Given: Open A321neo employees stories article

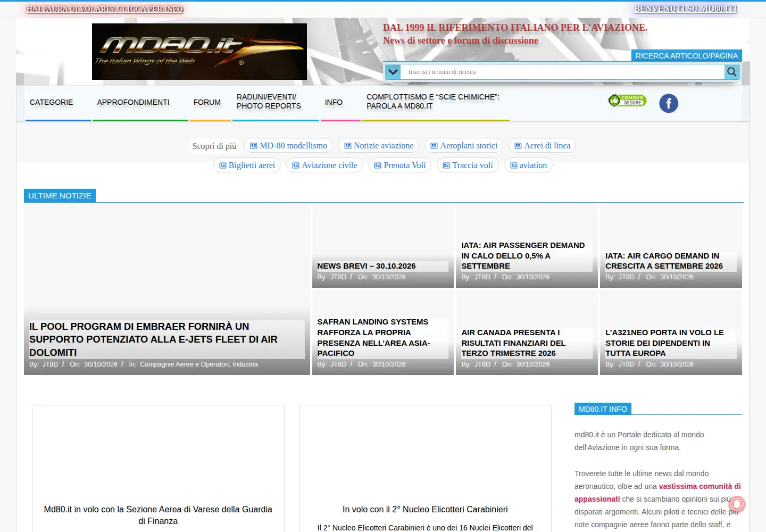Looking at the screenshot, I should click(664, 343).
